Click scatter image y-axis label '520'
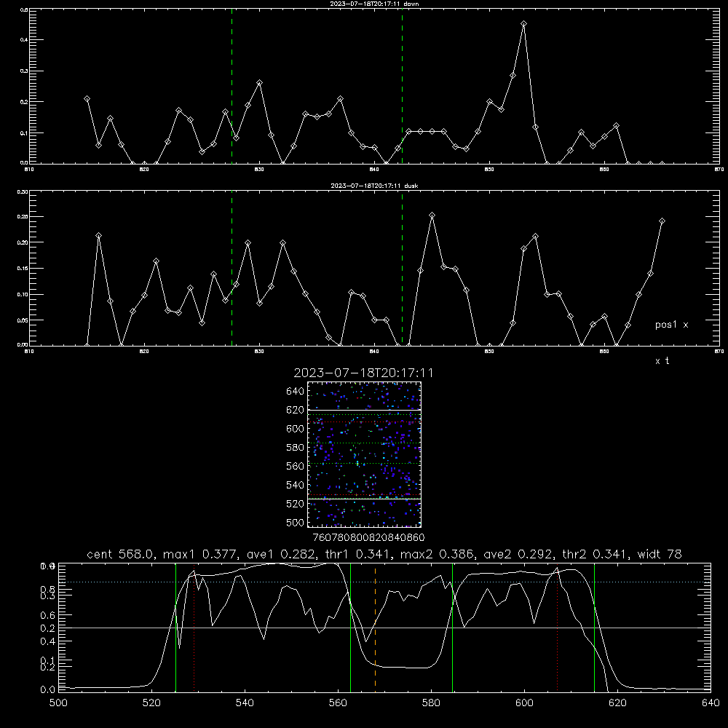The width and height of the screenshot is (728, 728). click(296, 504)
